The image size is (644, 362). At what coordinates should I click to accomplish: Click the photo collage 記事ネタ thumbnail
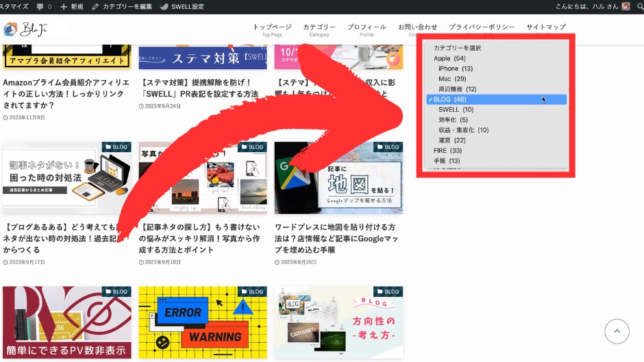(203, 178)
